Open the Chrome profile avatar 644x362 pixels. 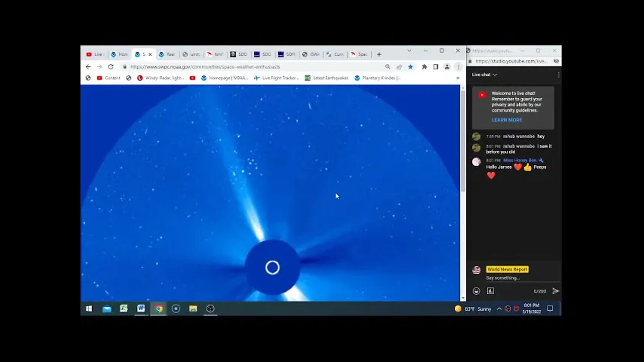(447, 66)
